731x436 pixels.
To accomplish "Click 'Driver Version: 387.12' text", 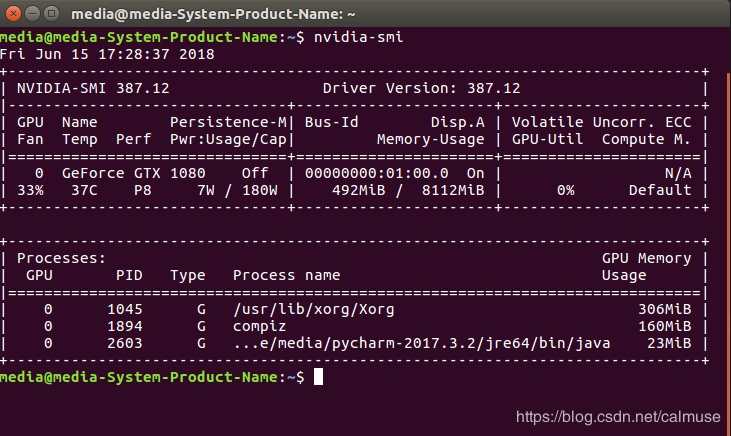I will pos(421,88).
